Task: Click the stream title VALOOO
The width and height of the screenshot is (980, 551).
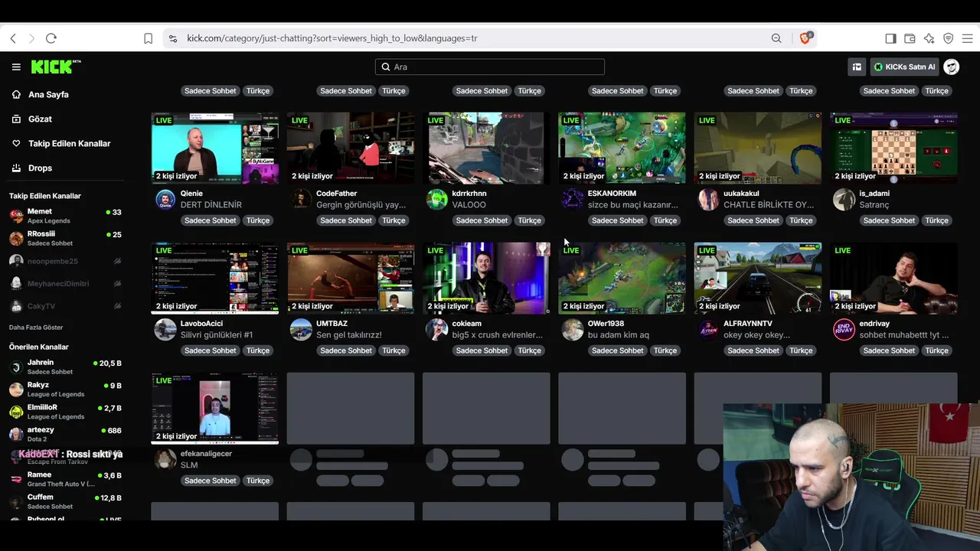Action: point(469,205)
